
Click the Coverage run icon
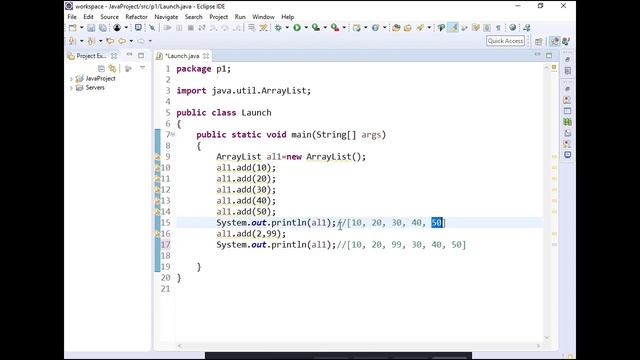click(x=316, y=27)
